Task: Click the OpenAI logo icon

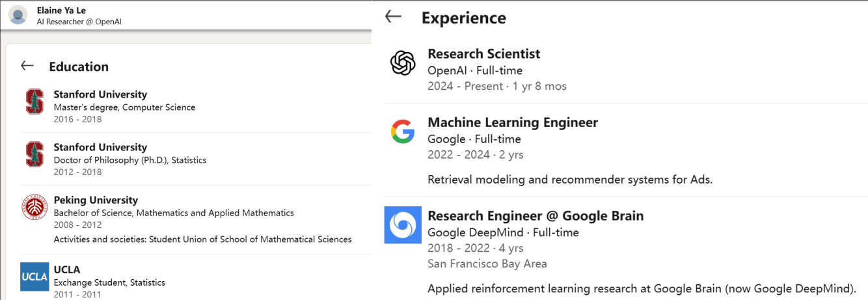Action: (x=403, y=63)
